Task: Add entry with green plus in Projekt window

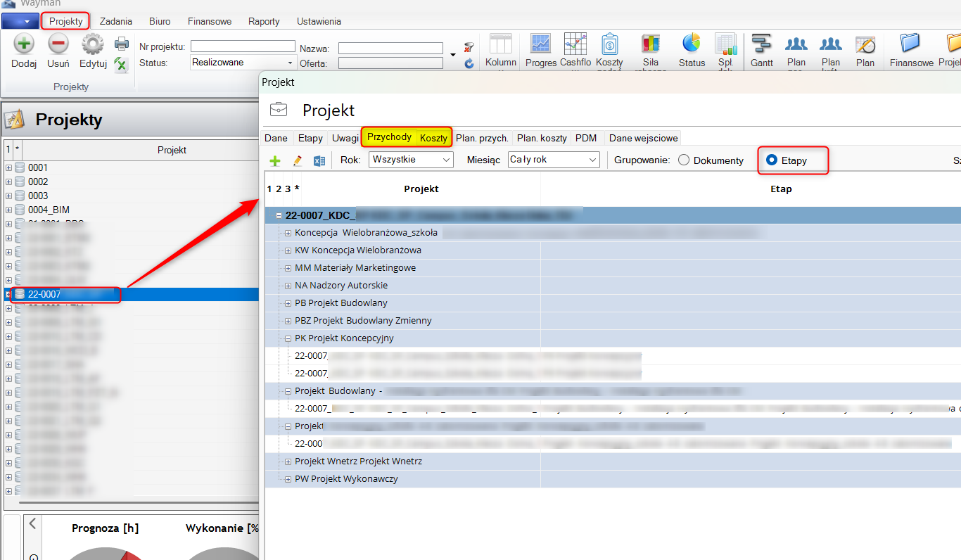Action: [275, 161]
